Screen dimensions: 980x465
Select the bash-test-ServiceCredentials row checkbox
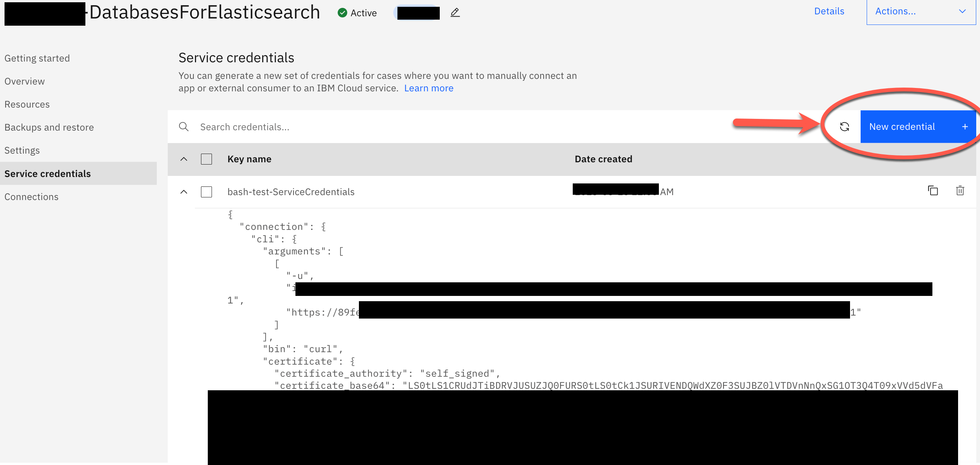pos(206,192)
